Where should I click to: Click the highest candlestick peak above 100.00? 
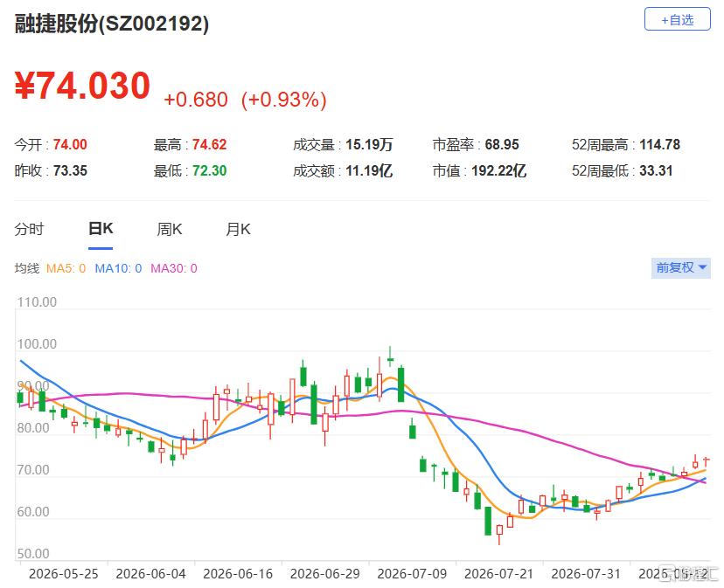390,356
